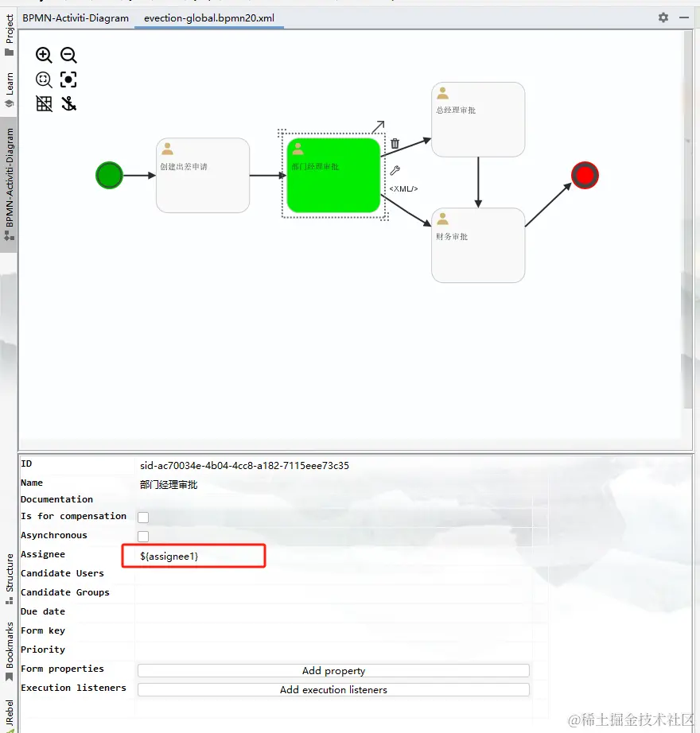Select the red end event circle

585,176
